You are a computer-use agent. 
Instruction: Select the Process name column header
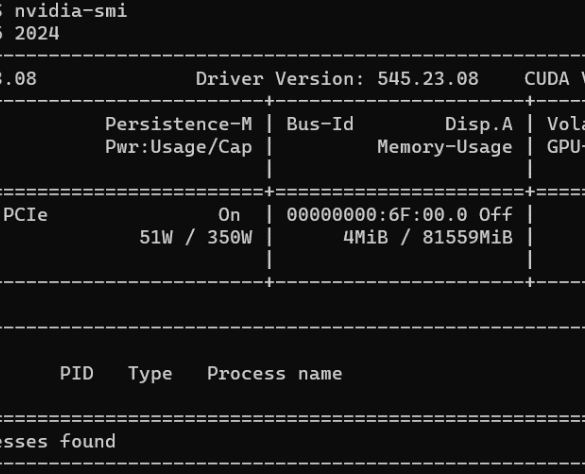point(275,373)
